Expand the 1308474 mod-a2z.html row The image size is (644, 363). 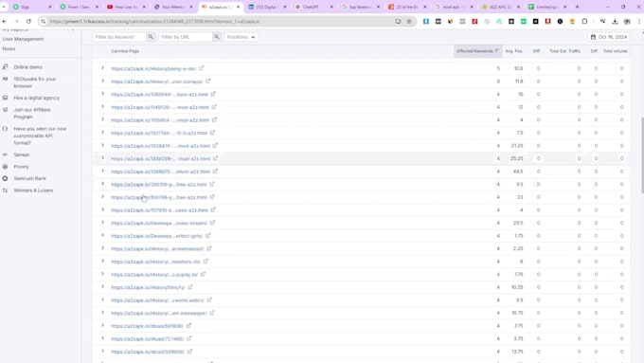102,146
